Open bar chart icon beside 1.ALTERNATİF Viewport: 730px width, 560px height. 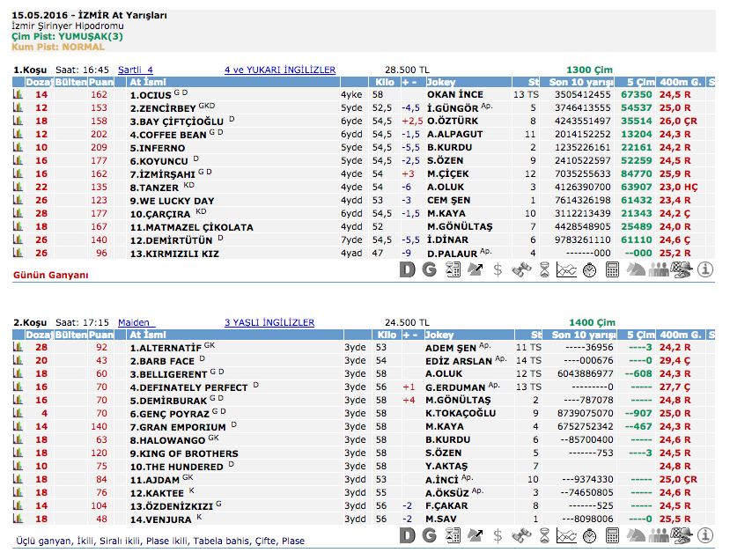[18, 348]
